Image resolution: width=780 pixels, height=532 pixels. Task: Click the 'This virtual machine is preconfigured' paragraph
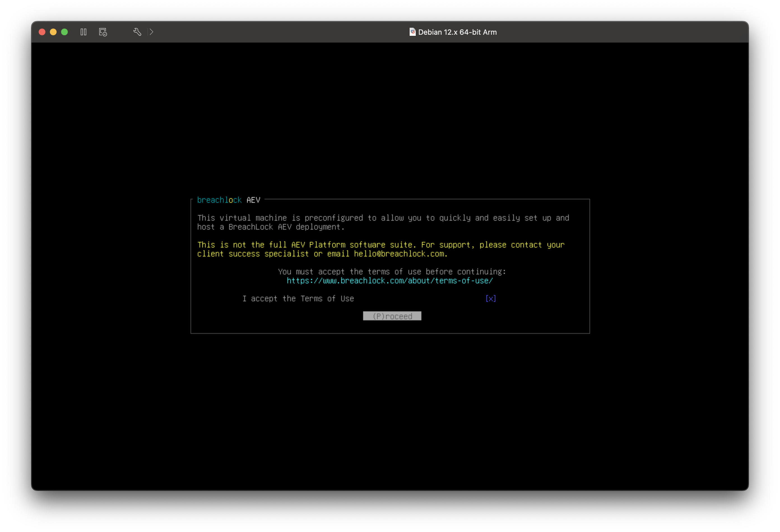pyautogui.click(x=383, y=222)
